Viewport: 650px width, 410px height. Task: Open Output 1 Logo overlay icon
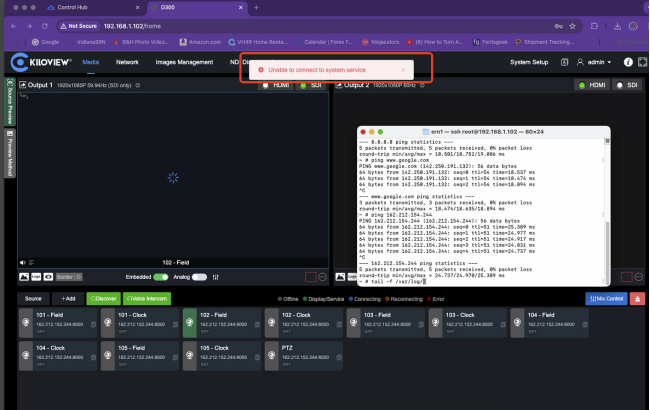pos(36,277)
